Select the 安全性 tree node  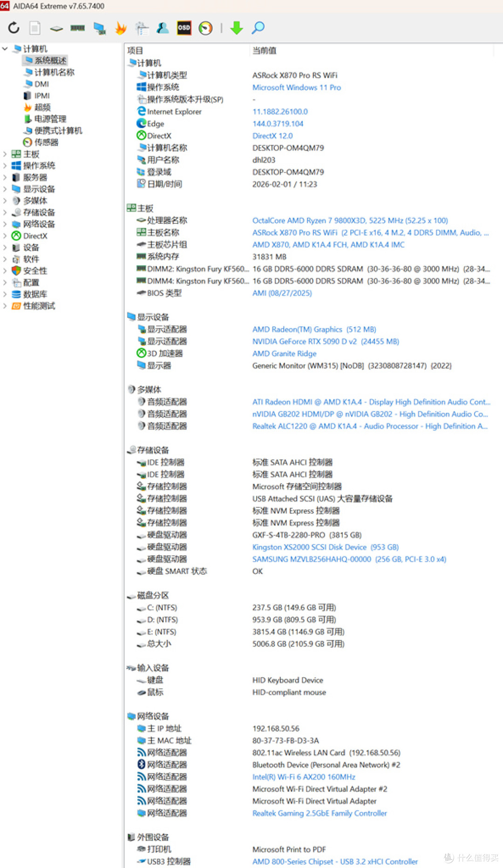point(30,271)
